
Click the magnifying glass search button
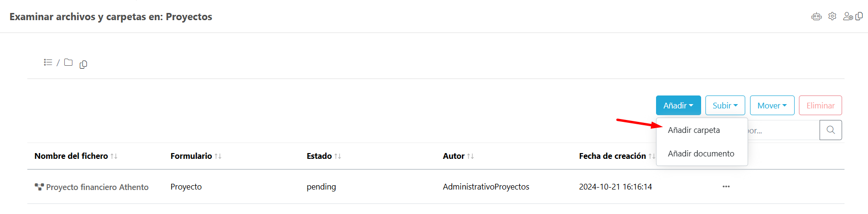[831, 130]
